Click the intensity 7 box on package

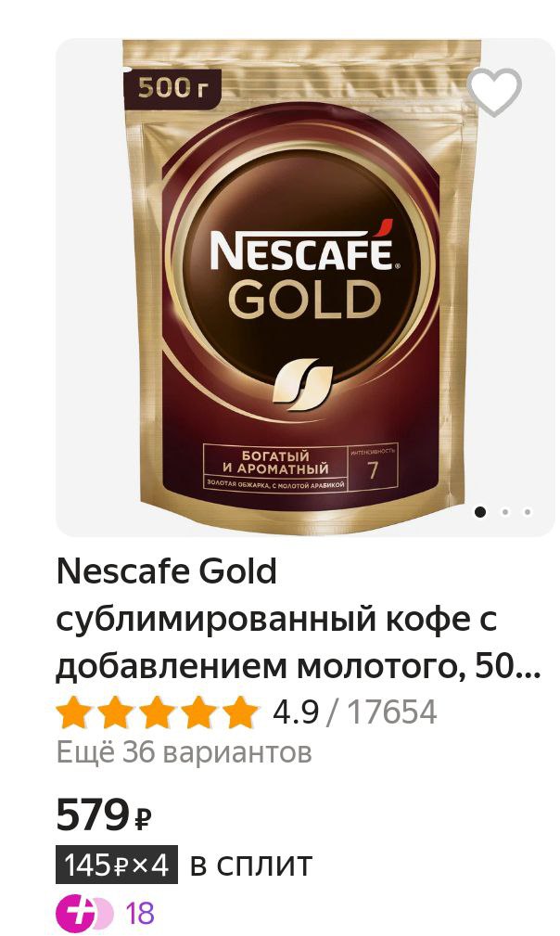click(373, 467)
